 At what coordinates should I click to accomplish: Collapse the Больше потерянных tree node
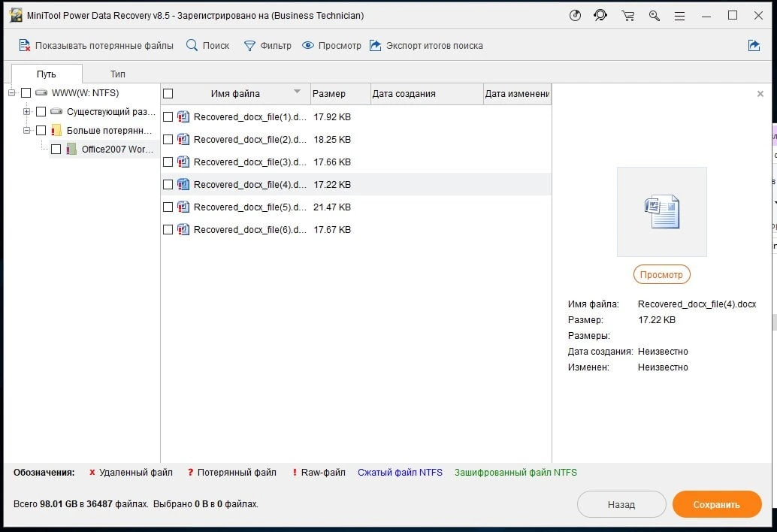pos(27,130)
